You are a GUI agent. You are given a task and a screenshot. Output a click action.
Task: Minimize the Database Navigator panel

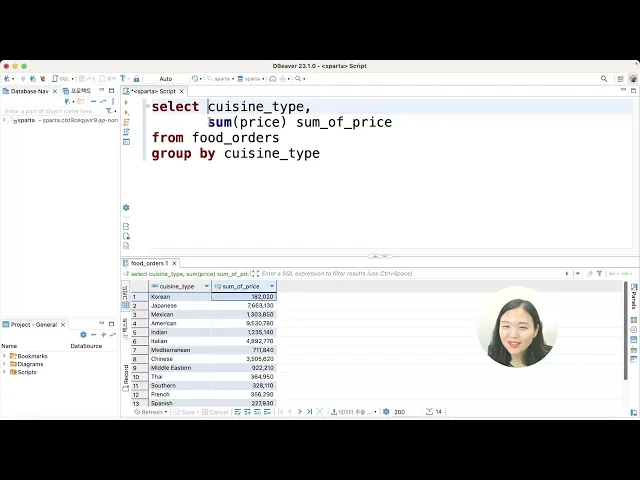click(x=102, y=91)
